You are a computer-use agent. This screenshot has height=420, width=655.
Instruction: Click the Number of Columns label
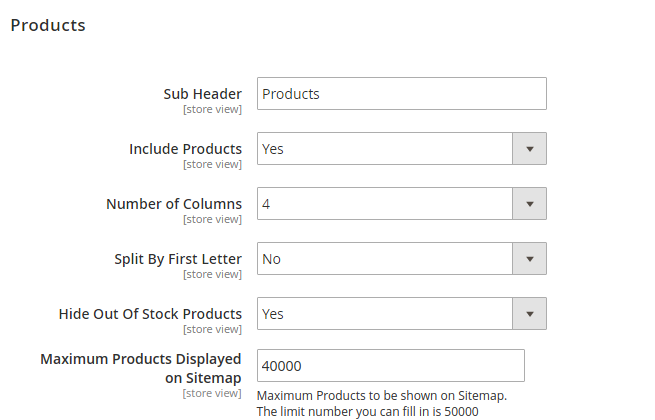pyautogui.click(x=174, y=204)
